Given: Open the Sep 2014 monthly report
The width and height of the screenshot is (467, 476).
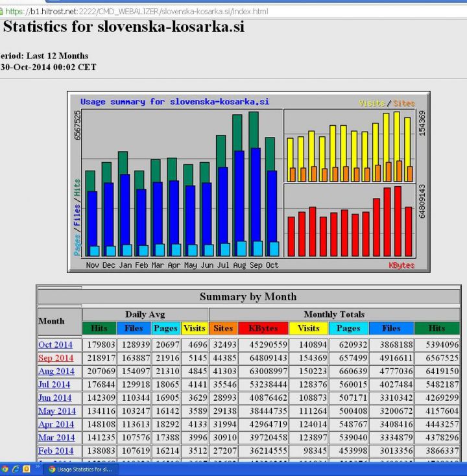Looking at the screenshot, I should pyautogui.click(x=56, y=358).
